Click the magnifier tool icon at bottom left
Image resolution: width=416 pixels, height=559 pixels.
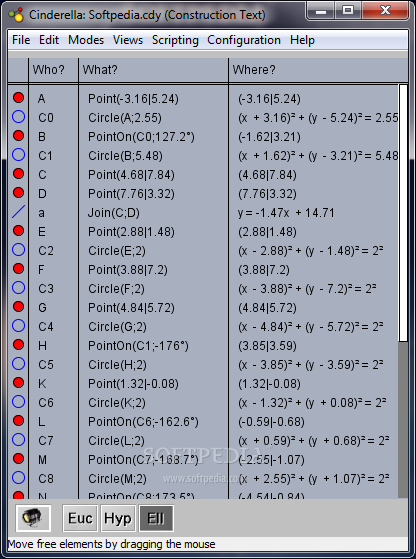[33, 518]
